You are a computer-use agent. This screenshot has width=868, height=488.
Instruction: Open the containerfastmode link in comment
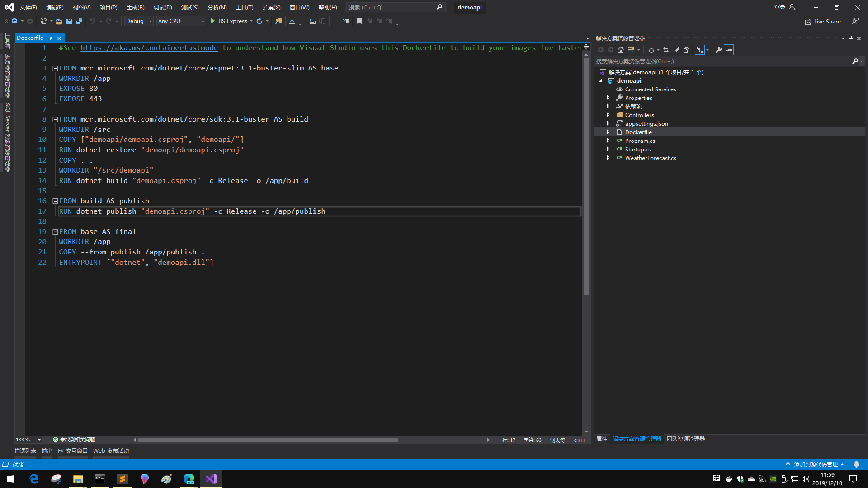[x=149, y=48]
